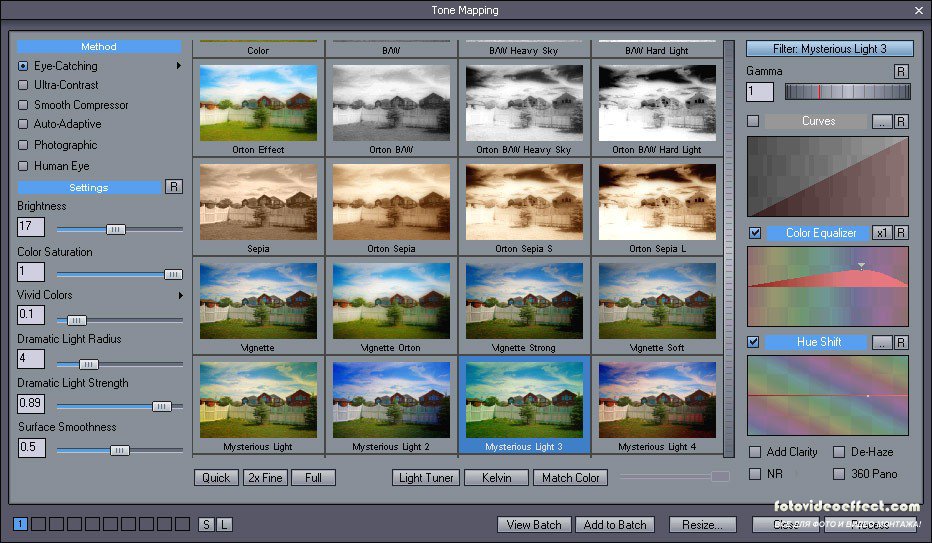The image size is (932, 543).
Task: Click the presets list vertical scrollbar
Action: tap(729, 248)
